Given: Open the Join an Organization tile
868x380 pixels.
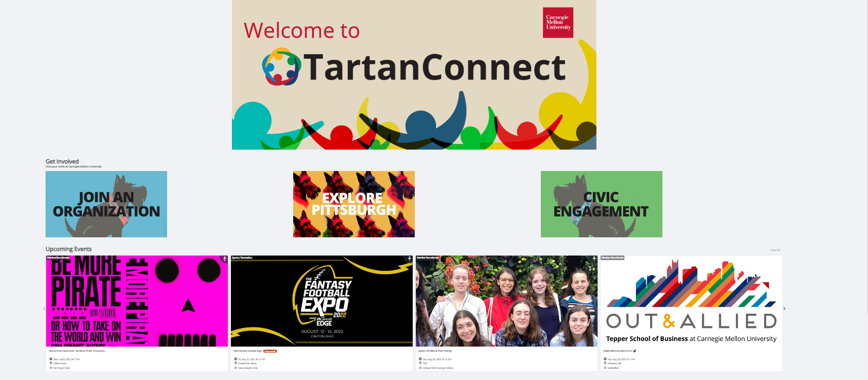Looking at the screenshot, I should (x=106, y=204).
